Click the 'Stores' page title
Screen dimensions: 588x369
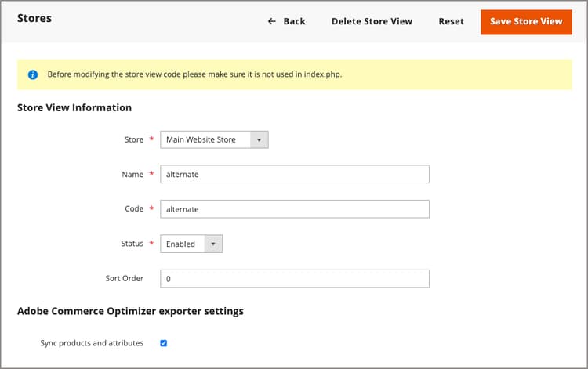click(34, 18)
